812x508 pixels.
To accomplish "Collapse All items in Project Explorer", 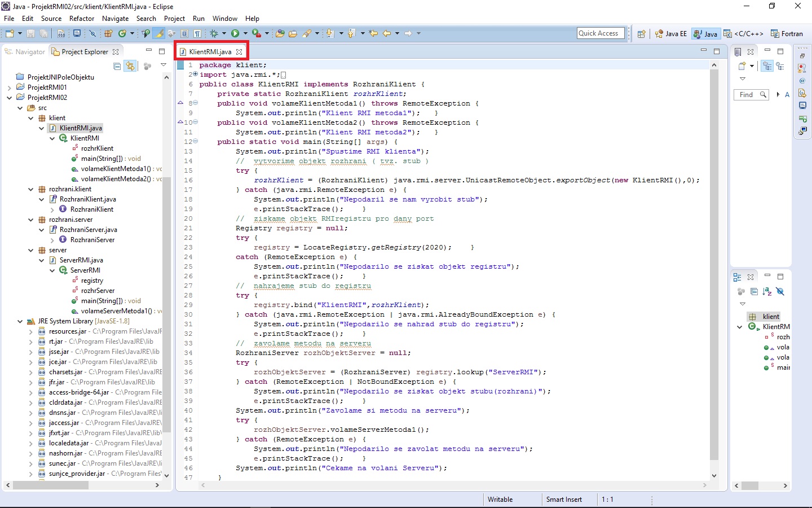I will [x=116, y=66].
